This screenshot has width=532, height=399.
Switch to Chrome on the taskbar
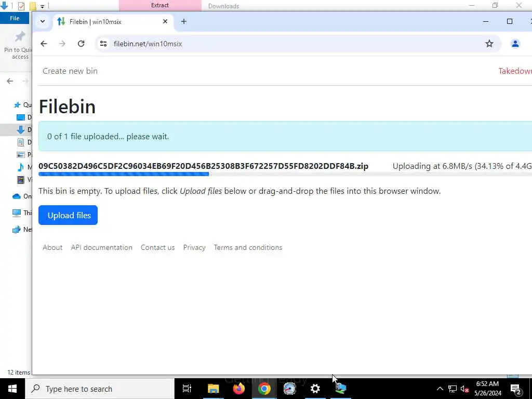click(264, 389)
